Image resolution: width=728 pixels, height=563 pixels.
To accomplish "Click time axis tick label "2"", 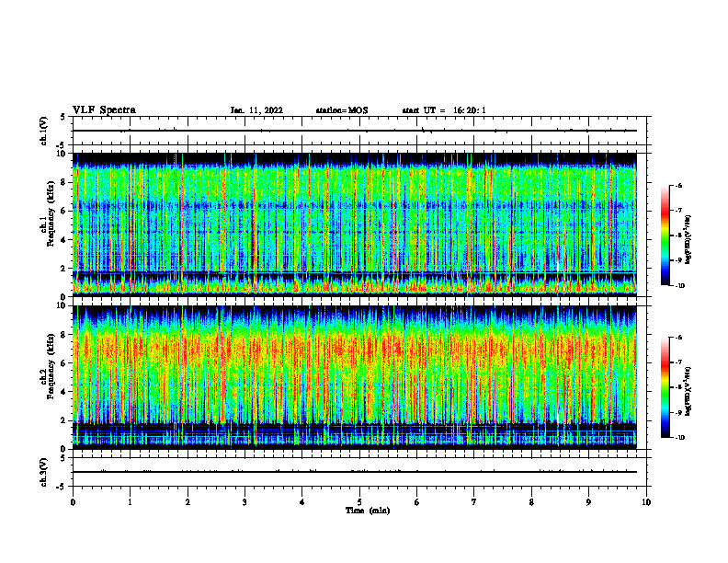I will click(x=188, y=502).
